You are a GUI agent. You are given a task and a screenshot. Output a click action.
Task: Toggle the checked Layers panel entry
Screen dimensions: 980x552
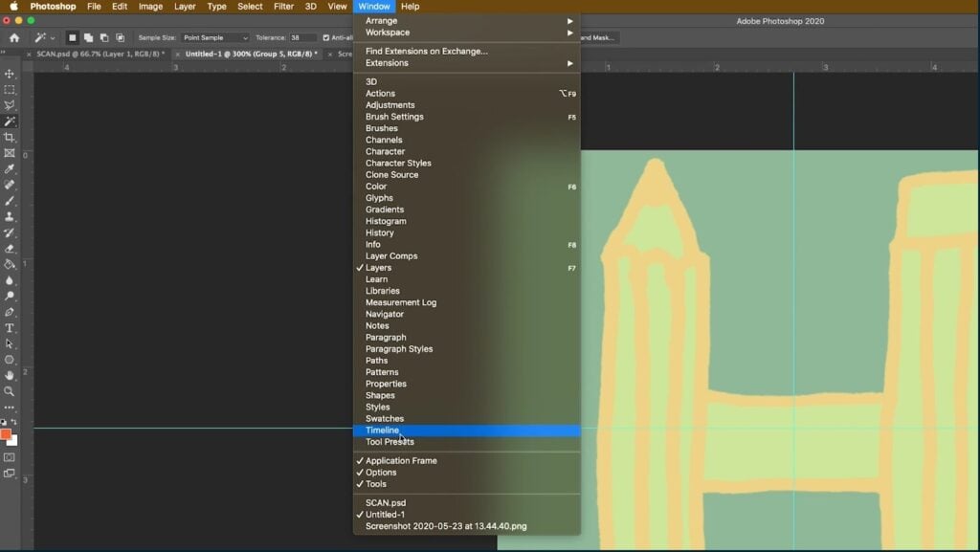point(467,268)
